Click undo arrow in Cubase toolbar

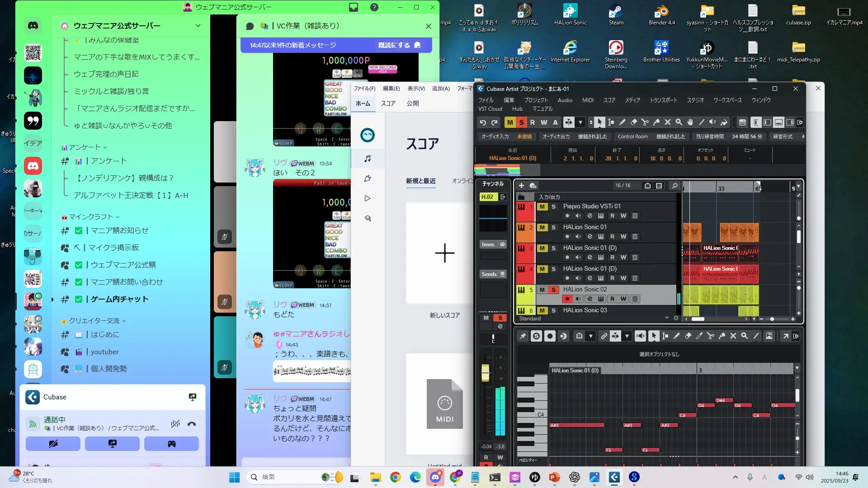(x=483, y=122)
